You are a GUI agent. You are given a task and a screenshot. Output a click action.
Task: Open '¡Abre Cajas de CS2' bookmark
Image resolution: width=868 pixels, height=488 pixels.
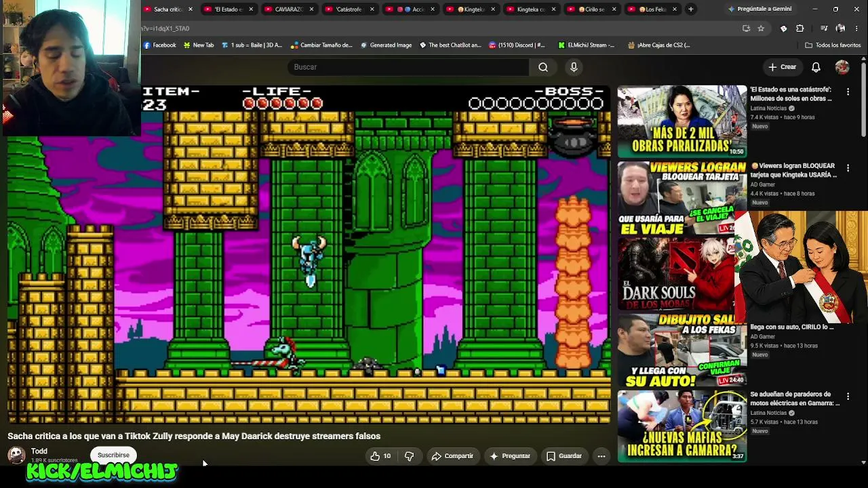pyautogui.click(x=659, y=45)
